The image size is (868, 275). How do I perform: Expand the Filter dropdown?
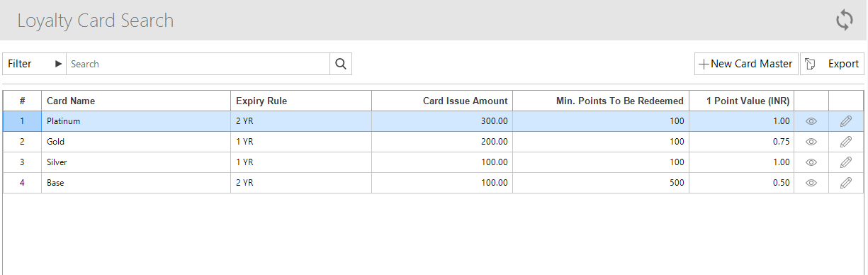[x=34, y=64]
